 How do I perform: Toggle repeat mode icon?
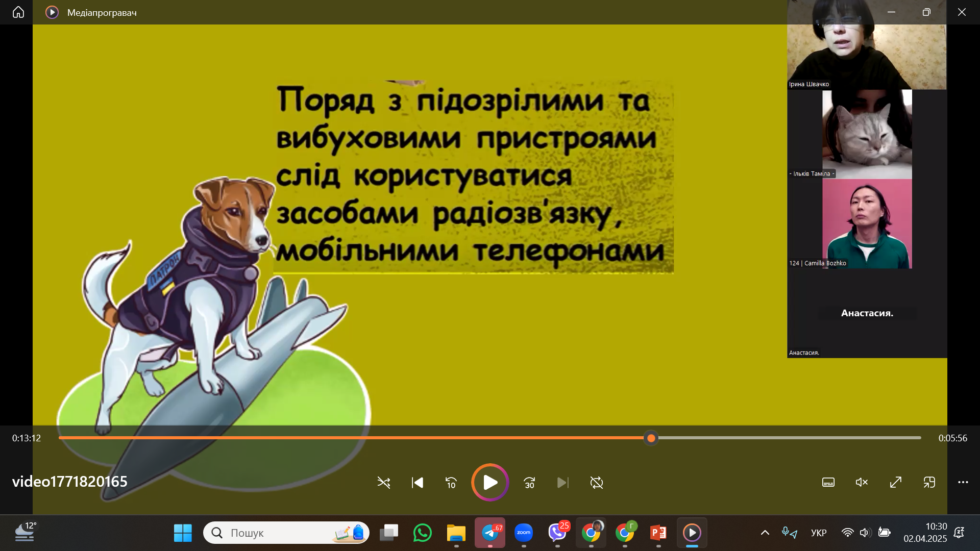(596, 483)
